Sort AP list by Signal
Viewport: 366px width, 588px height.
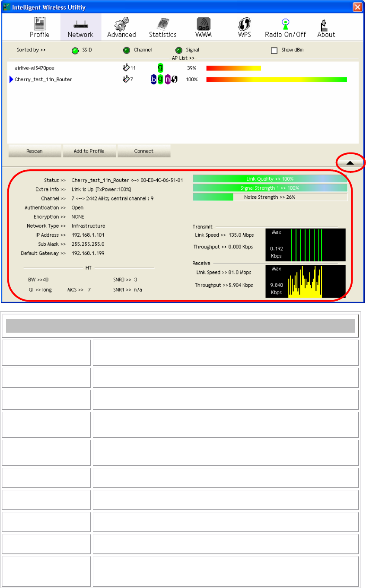click(x=178, y=50)
